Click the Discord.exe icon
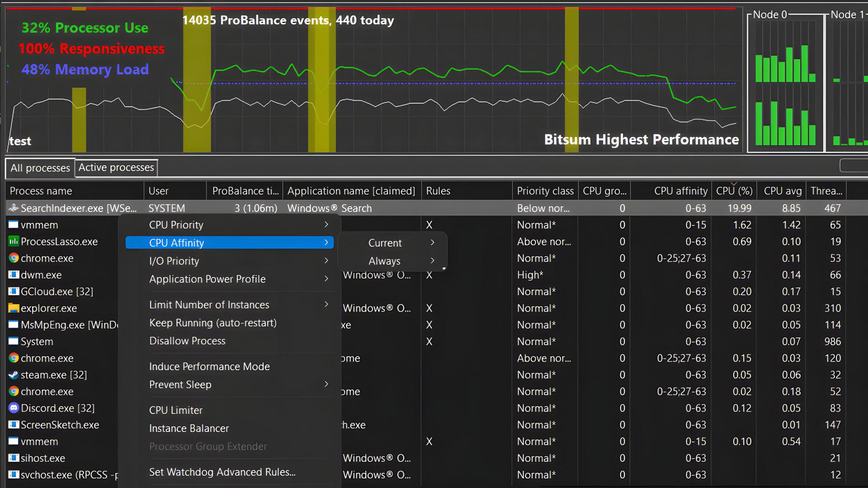 (x=14, y=408)
